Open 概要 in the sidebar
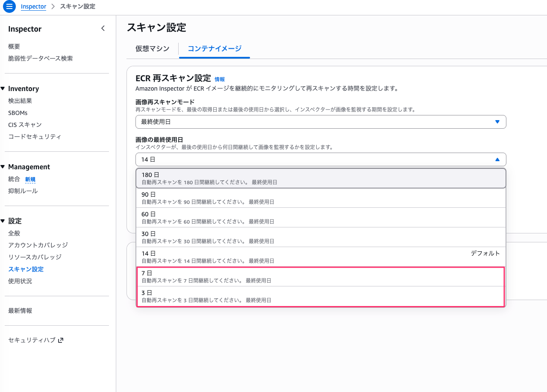Screen dimensions: 547x392 click(x=14, y=47)
